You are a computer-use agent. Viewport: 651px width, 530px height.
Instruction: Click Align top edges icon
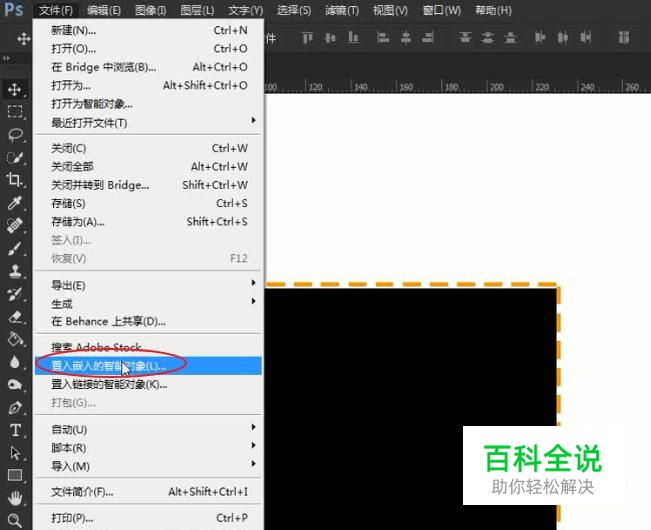pos(308,38)
